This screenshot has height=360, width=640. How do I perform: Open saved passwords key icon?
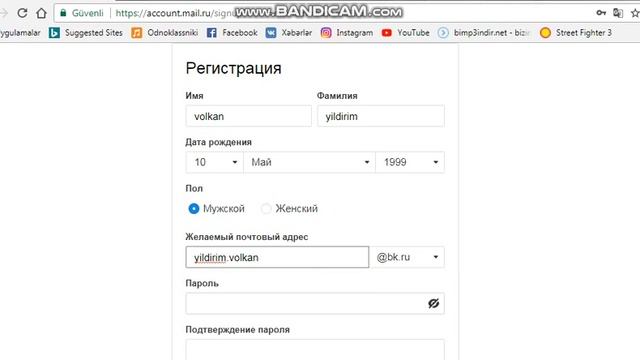601,13
